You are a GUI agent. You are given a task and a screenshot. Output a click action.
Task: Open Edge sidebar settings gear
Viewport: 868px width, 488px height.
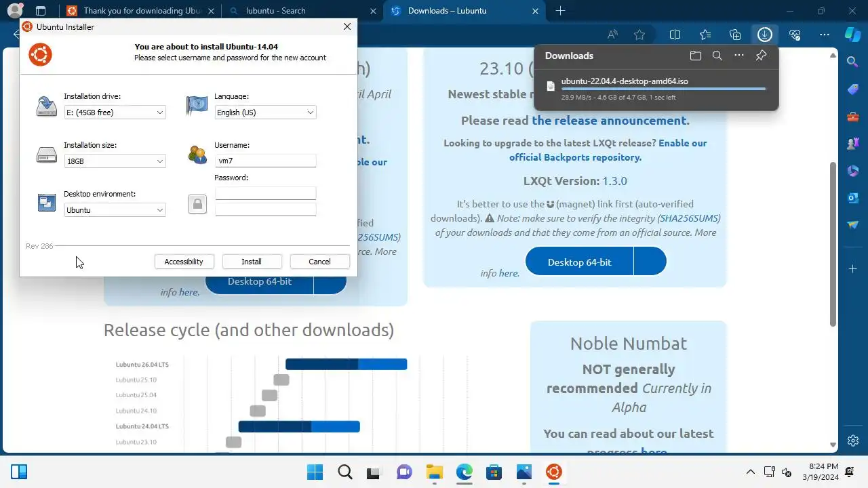click(852, 441)
